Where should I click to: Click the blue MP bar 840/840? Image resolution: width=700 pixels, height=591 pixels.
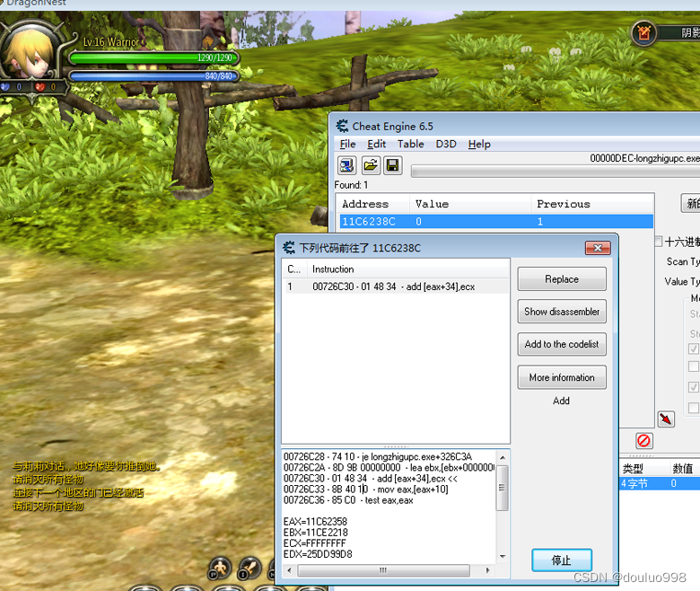tap(154, 76)
